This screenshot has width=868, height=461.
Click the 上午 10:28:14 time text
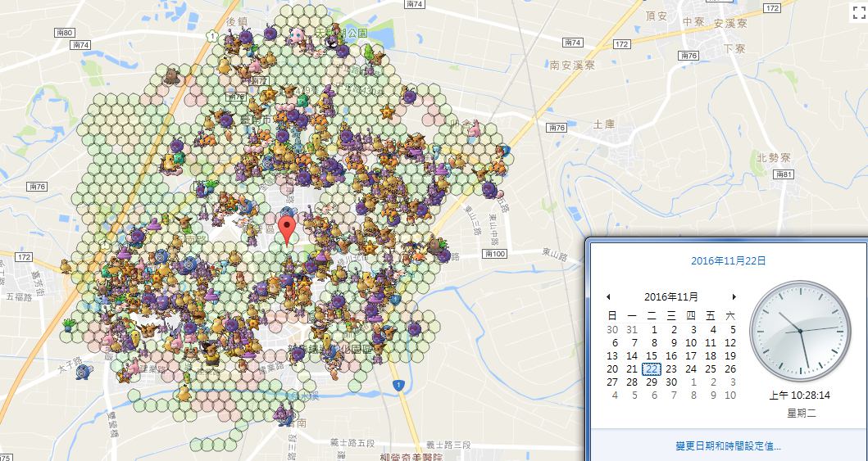click(x=799, y=395)
